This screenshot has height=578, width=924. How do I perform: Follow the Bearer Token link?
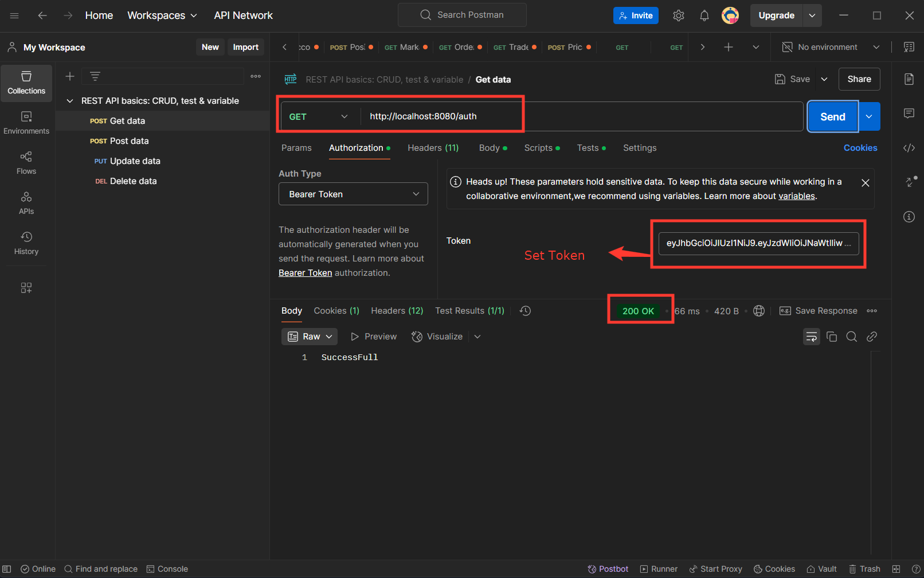click(306, 273)
